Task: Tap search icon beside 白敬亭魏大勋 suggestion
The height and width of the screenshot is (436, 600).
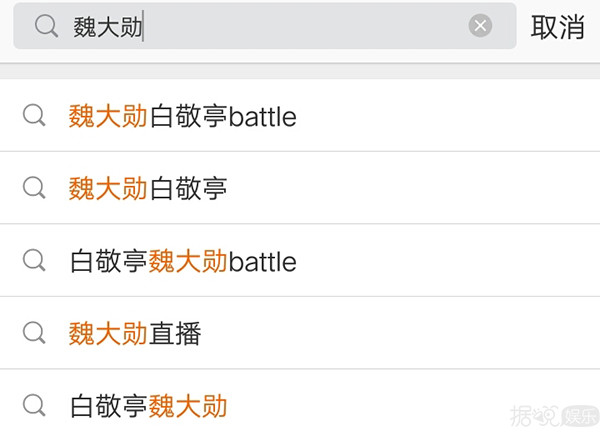Action: coord(34,405)
